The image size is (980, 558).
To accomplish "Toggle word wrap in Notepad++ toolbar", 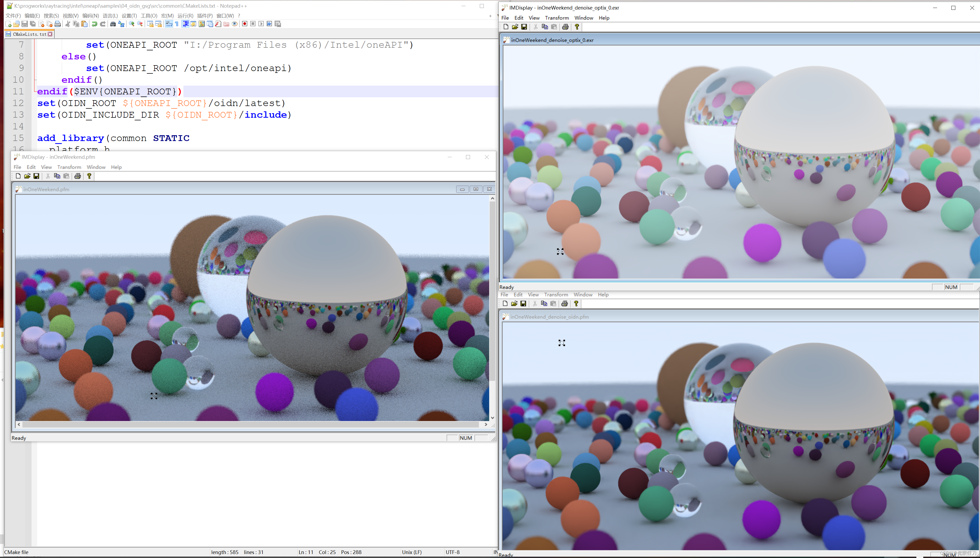I will (x=169, y=24).
